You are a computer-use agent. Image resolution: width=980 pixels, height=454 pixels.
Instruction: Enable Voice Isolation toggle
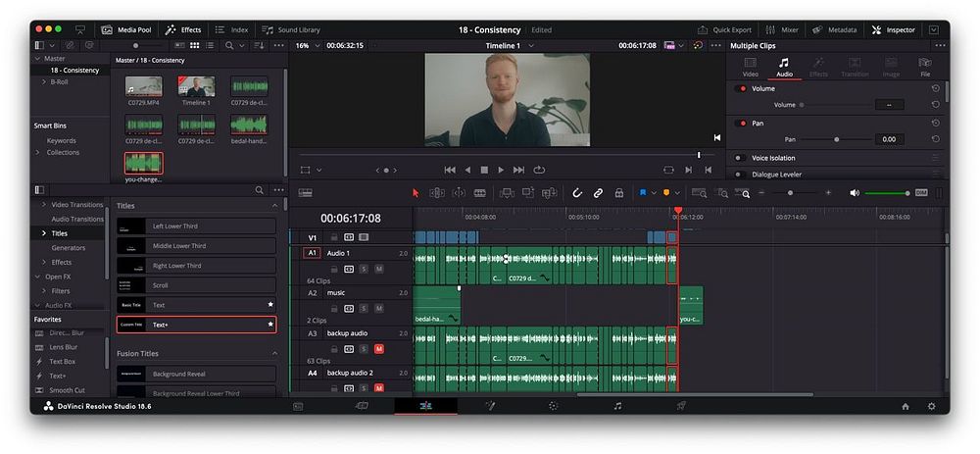pyautogui.click(x=738, y=158)
